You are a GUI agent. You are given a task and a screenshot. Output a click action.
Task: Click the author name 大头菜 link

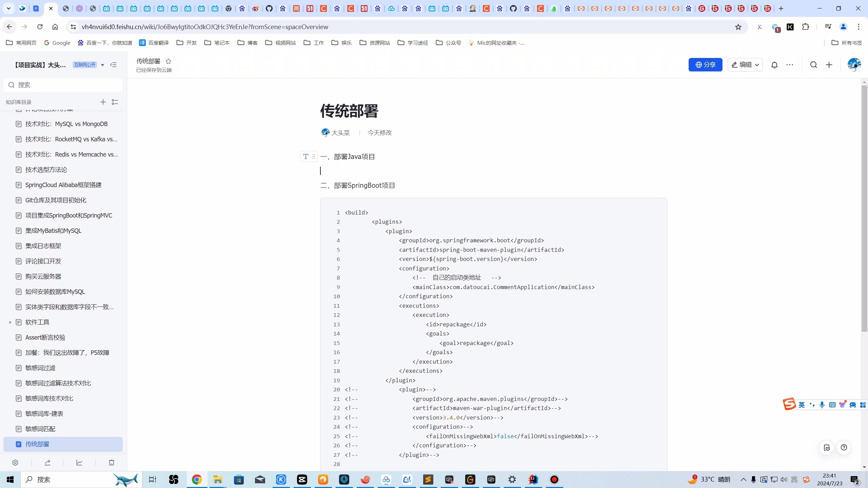(x=340, y=133)
